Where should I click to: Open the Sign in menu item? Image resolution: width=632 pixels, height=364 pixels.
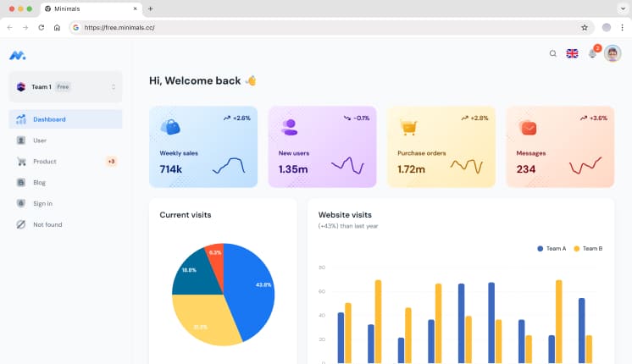[x=66, y=203]
